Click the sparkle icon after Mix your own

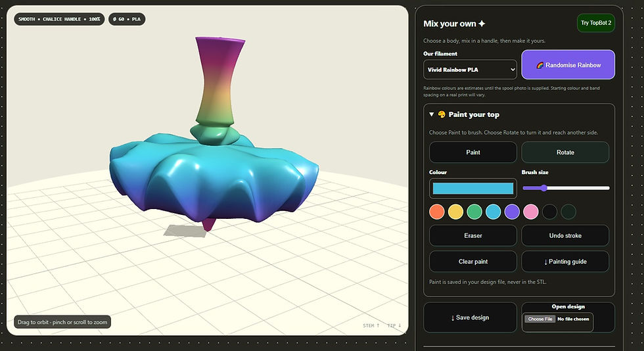[x=482, y=24]
